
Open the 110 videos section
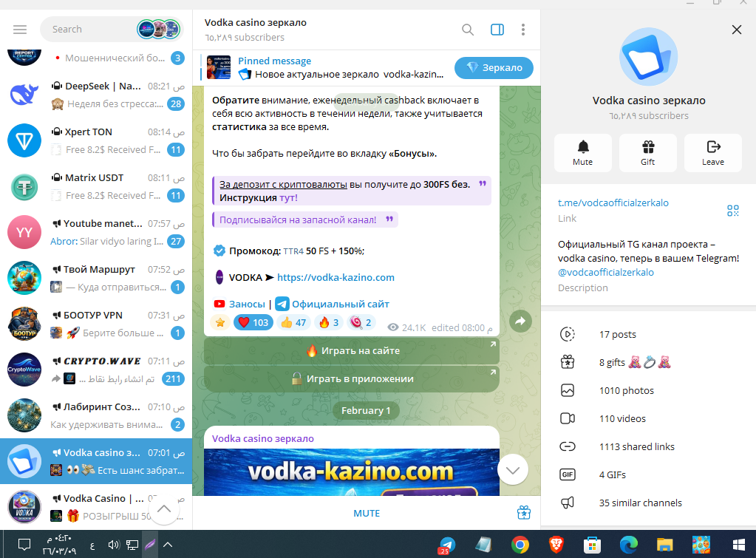648,418
